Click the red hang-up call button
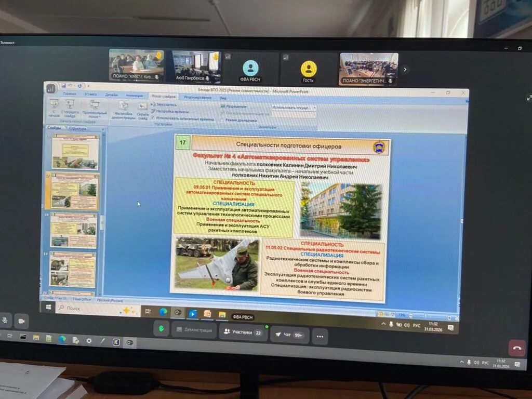532x399 pixels. coord(516,348)
